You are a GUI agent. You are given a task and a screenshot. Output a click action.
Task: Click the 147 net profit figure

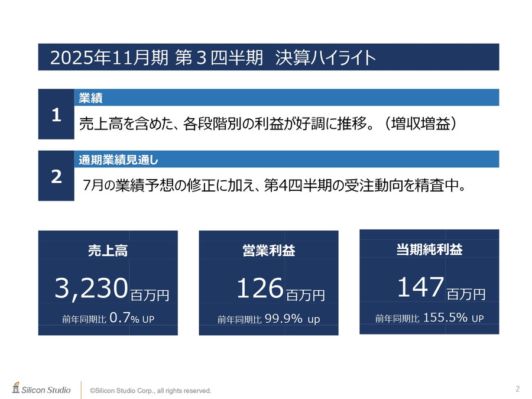pos(420,287)
